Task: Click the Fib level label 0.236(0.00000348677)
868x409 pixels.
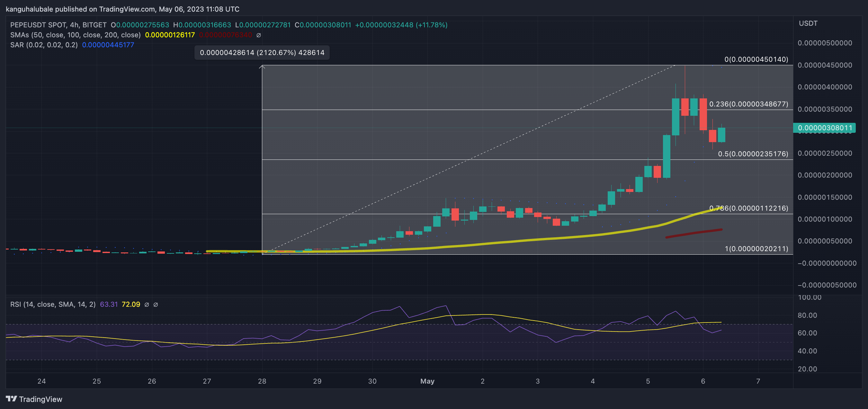Action: 749,104
